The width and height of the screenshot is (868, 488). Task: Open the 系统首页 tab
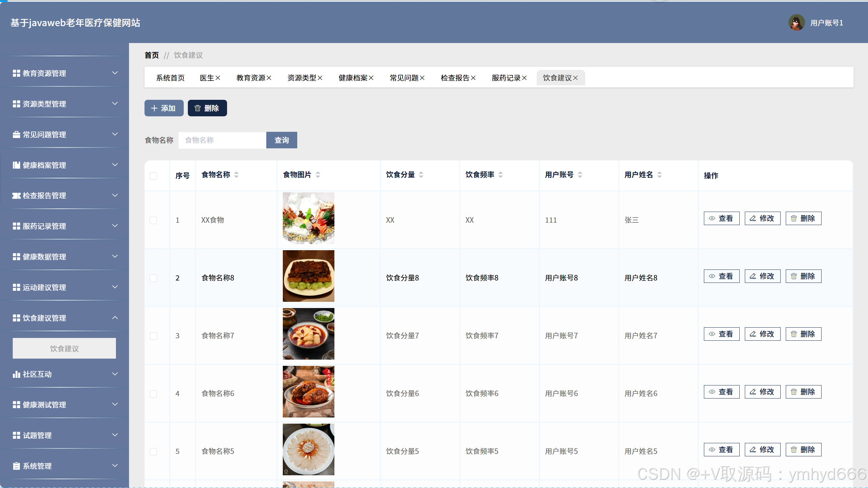click(170, 78)
